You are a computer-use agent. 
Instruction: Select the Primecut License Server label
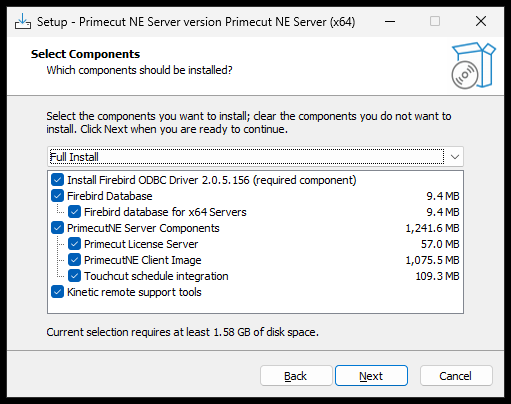click(141, 244)
